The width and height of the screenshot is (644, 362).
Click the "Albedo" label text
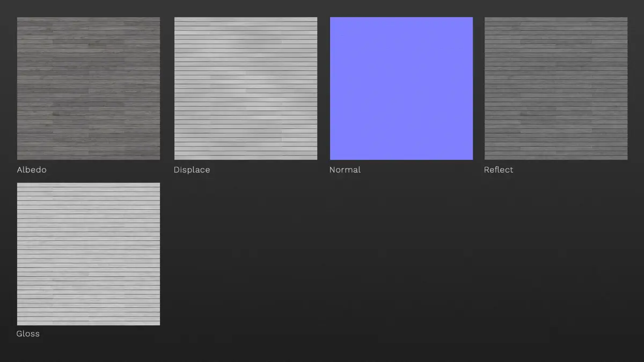tap(32, 169)
